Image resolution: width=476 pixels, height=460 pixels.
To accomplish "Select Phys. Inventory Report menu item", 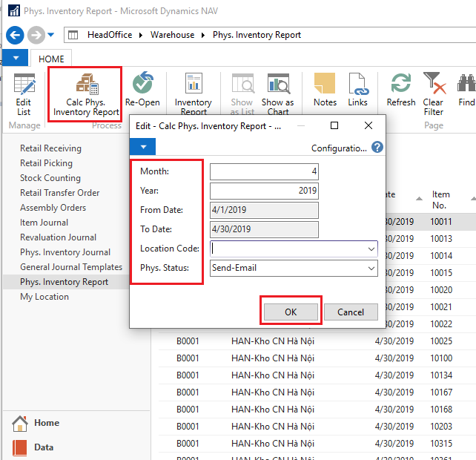I will coord(64,282).
